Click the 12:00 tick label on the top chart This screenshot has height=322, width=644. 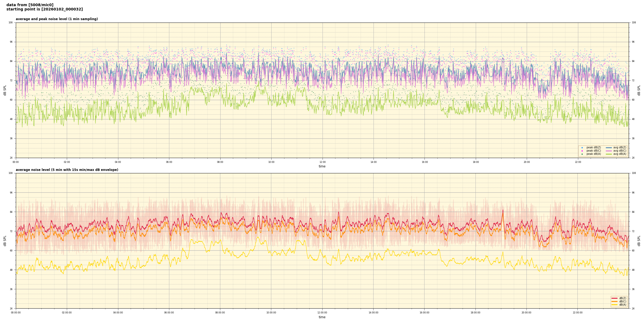322,162
